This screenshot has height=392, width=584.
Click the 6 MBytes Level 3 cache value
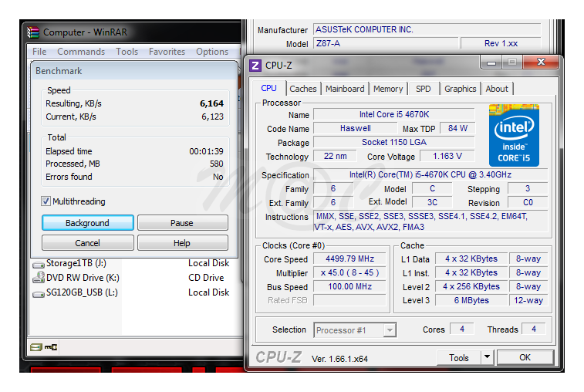(x=471, y=300)
